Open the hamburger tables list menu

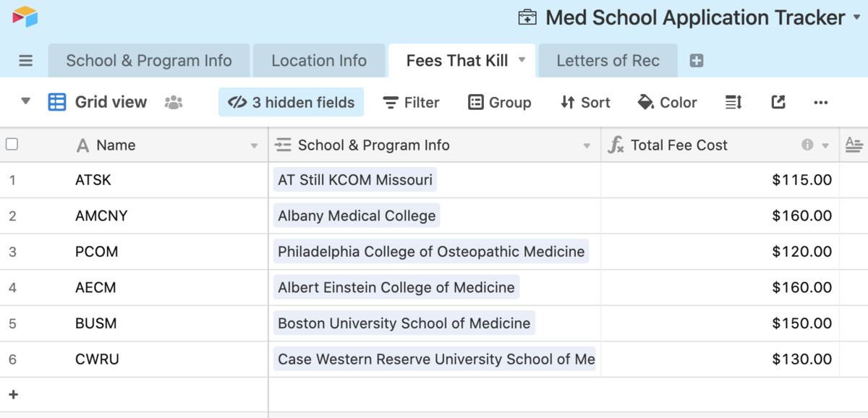tap(26, 61)
